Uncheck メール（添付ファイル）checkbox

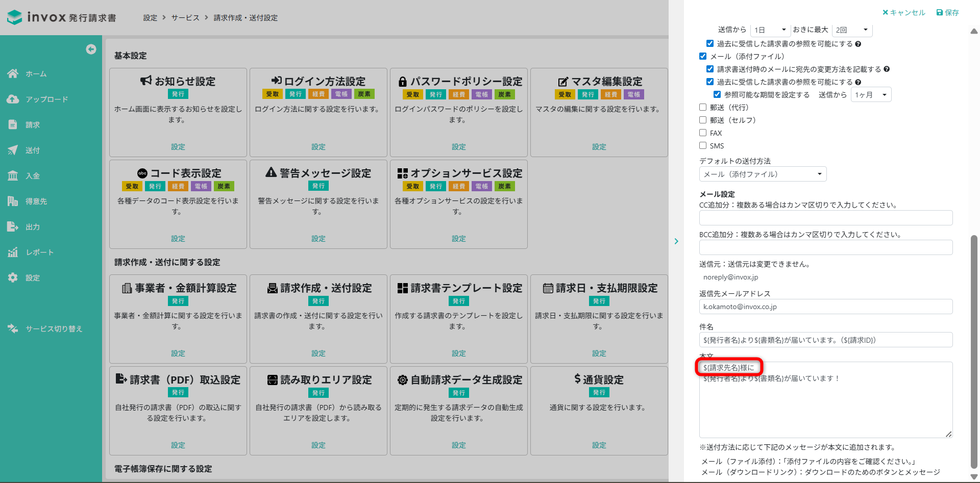point(703,57)
